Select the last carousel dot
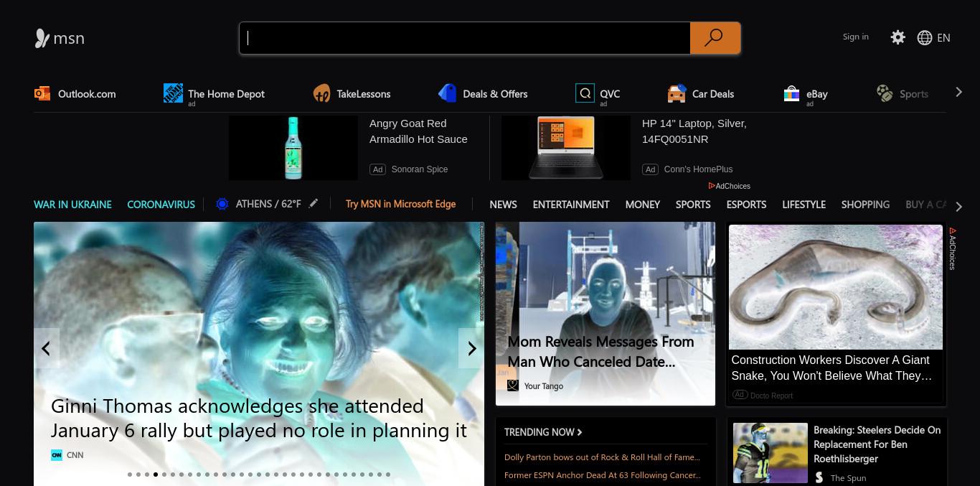This screenshot has height=486, width=980. pos(388,475)
